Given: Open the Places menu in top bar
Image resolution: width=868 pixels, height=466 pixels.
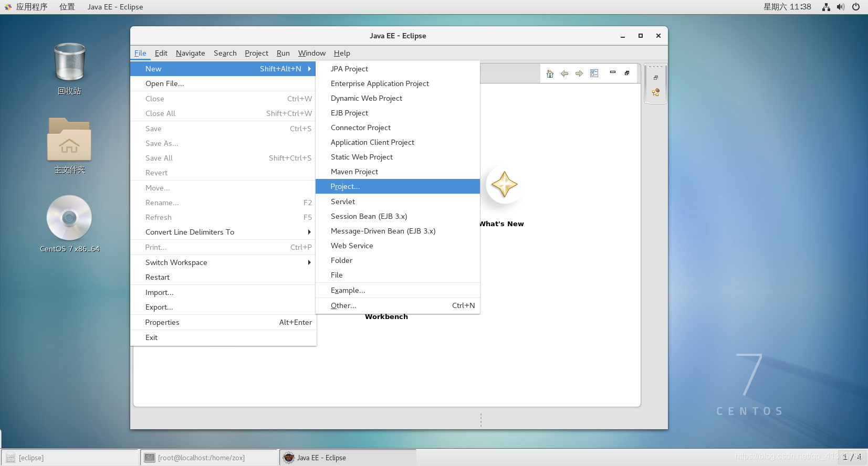Looking at the screenshot, I should pyautogui.click(x=67, y=7).
